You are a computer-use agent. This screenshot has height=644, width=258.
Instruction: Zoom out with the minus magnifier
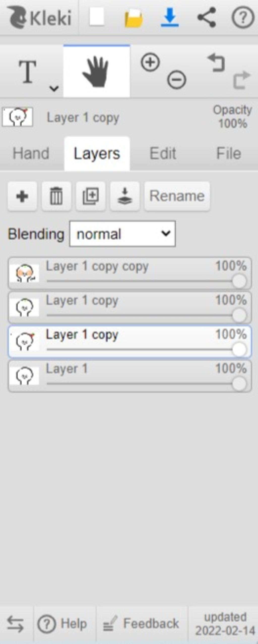177,80
